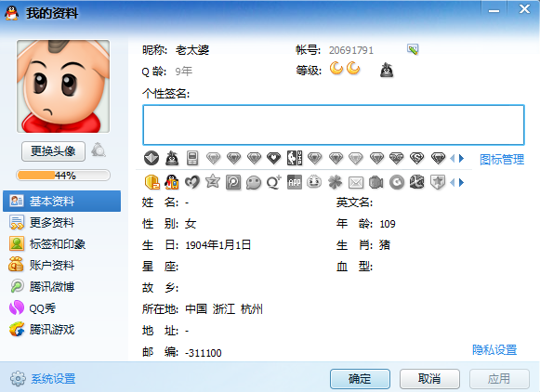
Task: Click the mobile phone icon in diamond row
Action: pyautogui.click(x=192, y=158)
